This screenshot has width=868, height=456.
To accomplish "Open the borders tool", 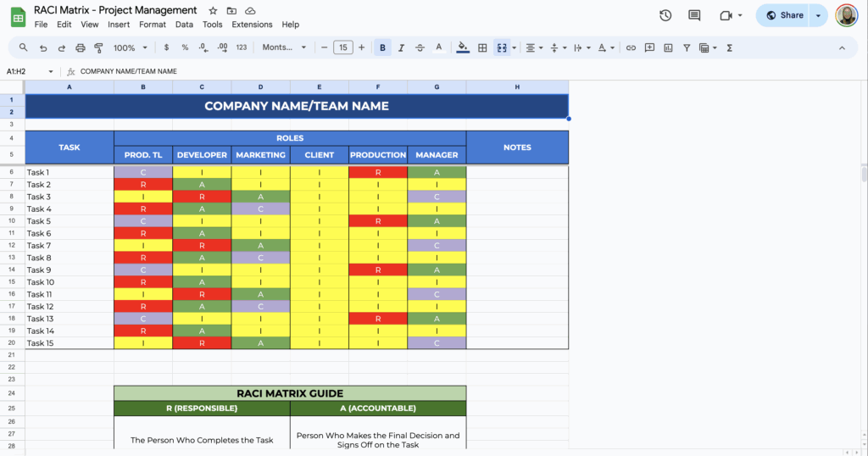I will pyautogui.click(x=482, y=48).
